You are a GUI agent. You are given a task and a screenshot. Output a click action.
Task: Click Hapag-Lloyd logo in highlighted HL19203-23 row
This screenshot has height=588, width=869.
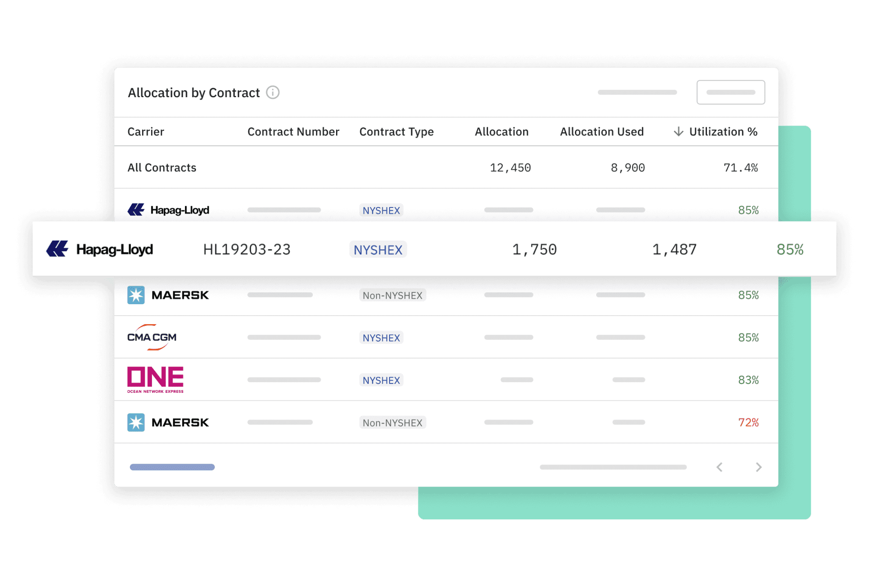[x=99, y=249]
